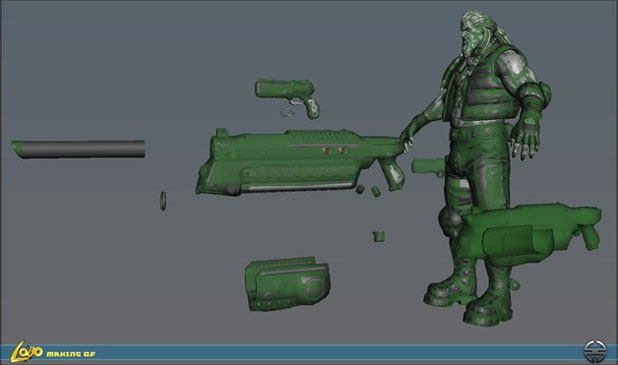Select the large rifle body model

(300, 162)
